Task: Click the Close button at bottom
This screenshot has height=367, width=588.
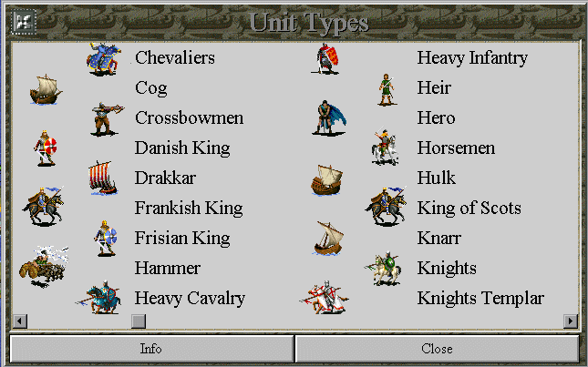Action: [437, 349]
